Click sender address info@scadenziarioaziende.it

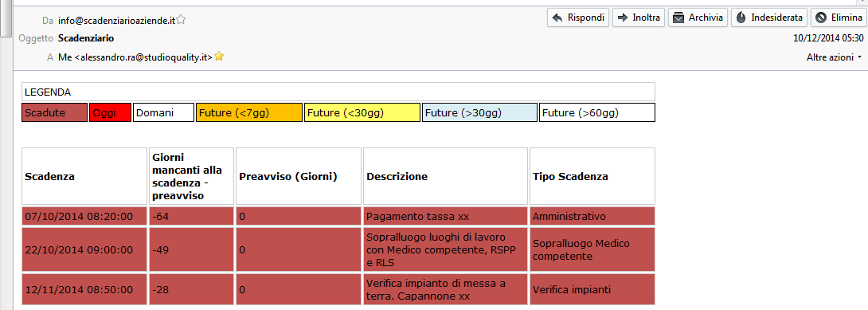click(x=117, y=21)
